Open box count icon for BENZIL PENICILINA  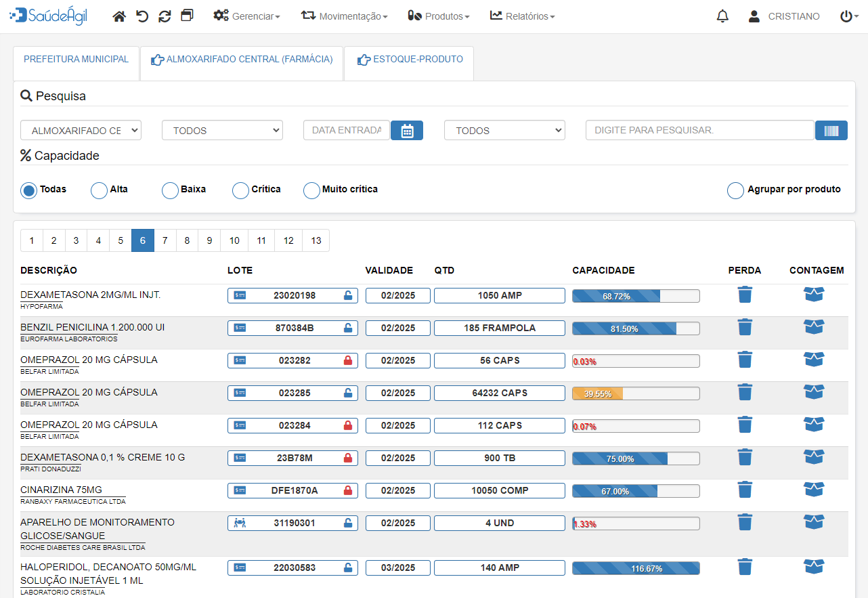(x=814, y=326)
